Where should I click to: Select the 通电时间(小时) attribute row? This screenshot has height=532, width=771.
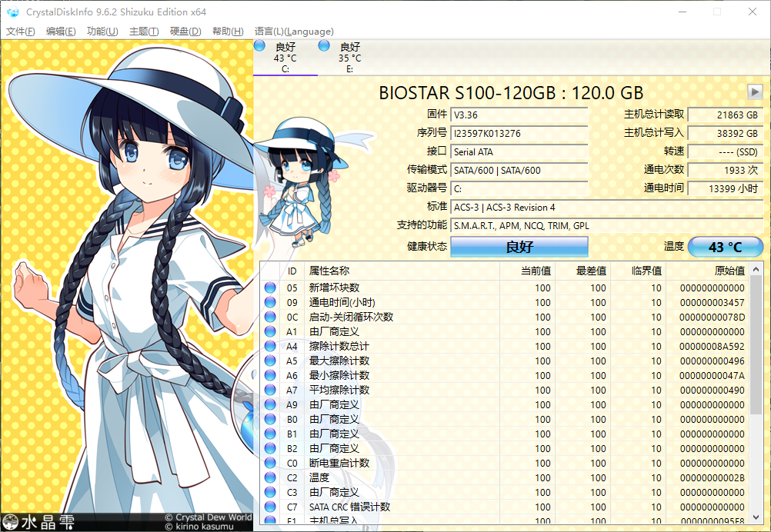click(x=505, y=302)
